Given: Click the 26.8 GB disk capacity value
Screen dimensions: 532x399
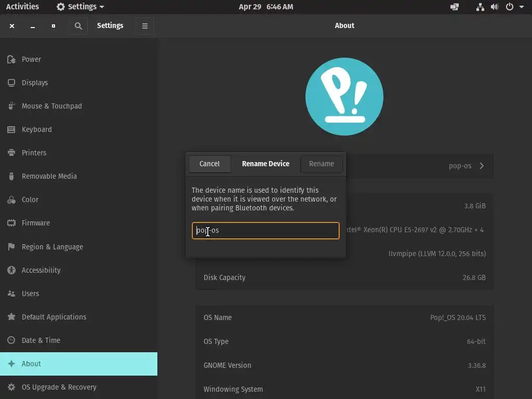Looking at the screenshot, I should [x=474, y=277].
